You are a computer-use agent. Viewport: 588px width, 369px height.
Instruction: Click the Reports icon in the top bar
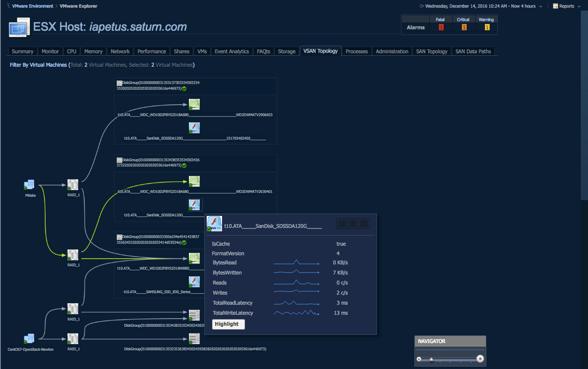click(x=555, y=6)
